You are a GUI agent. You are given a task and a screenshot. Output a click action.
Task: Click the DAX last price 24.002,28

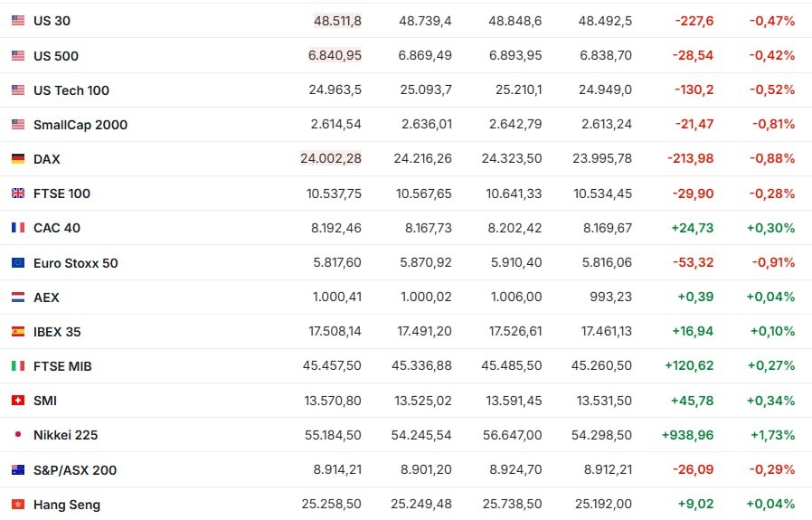(x=331, y=158)
